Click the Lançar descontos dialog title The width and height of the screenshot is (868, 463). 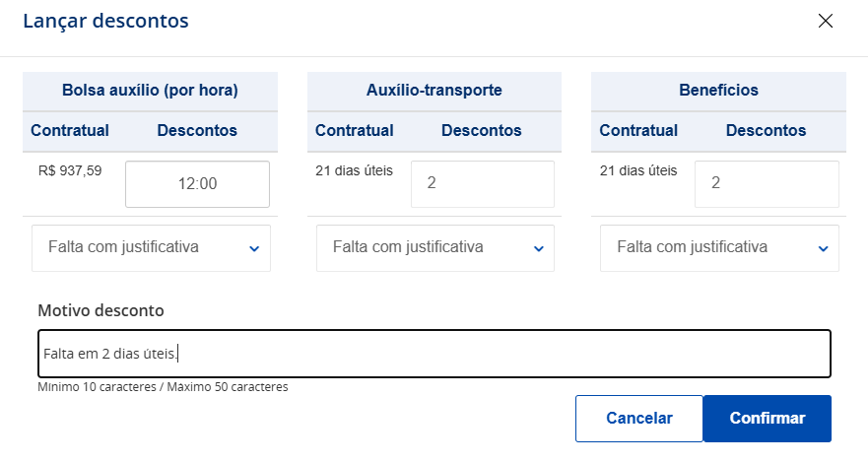(106, 21)
